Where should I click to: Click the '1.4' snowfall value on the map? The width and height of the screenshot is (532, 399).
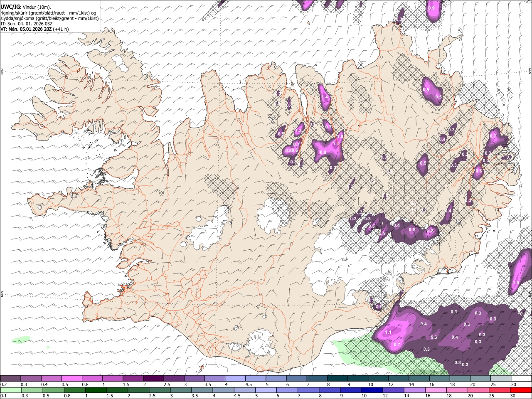click(325, 97)
